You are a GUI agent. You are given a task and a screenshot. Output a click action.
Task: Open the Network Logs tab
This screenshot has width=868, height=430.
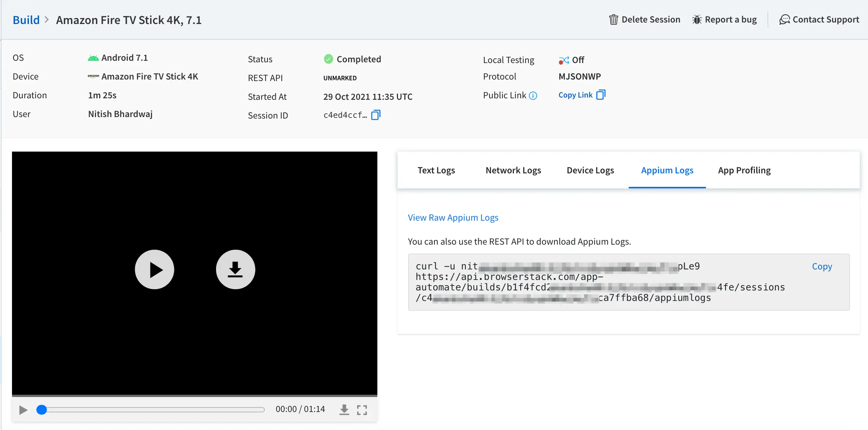coord(513,170)
